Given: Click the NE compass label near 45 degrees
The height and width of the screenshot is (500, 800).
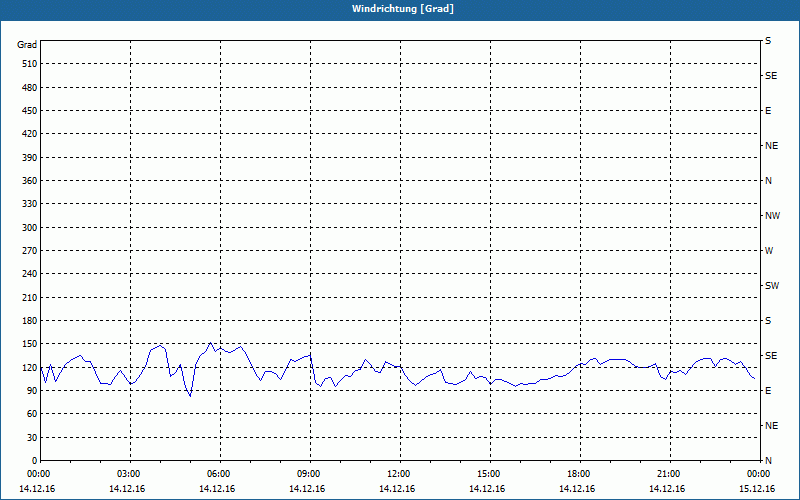Looking at the screenshot, I should pos(771,426).
